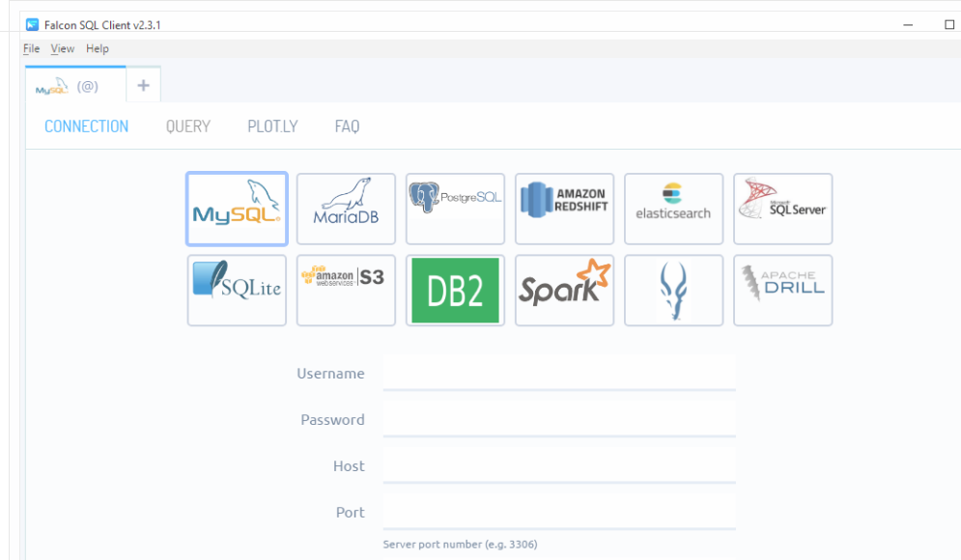Switch to the QUERY tab
This screenshot has width=961, height=560.
point(187,126)
